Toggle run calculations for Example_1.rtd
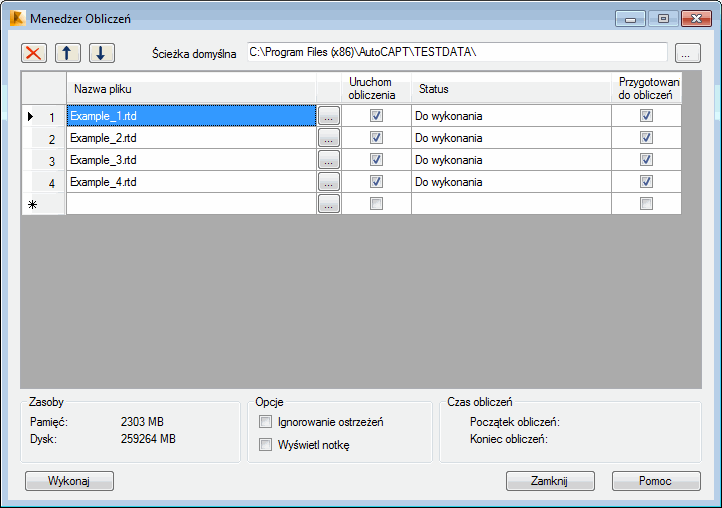Viewport: 722px width, 508px height. click(x=376, y=116)
